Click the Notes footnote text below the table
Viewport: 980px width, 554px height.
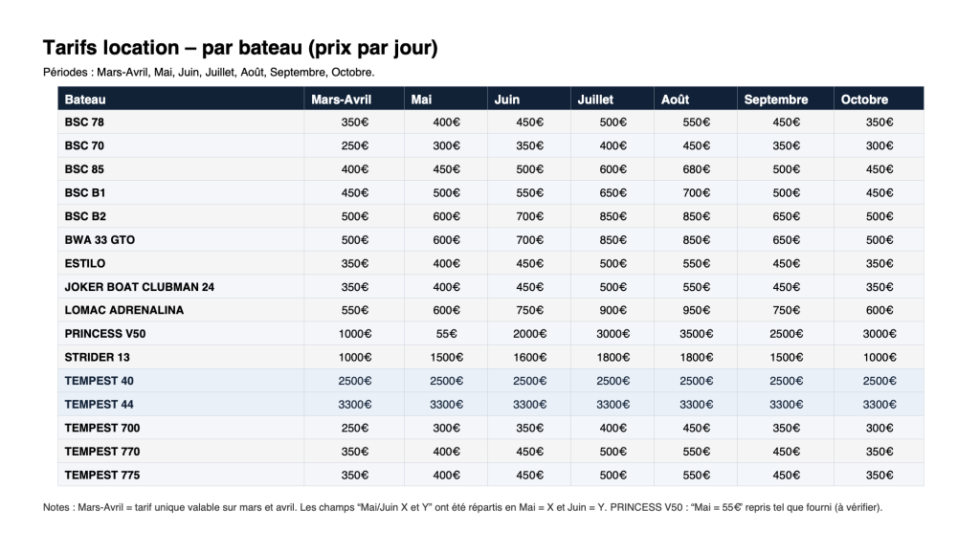[462, 508]
